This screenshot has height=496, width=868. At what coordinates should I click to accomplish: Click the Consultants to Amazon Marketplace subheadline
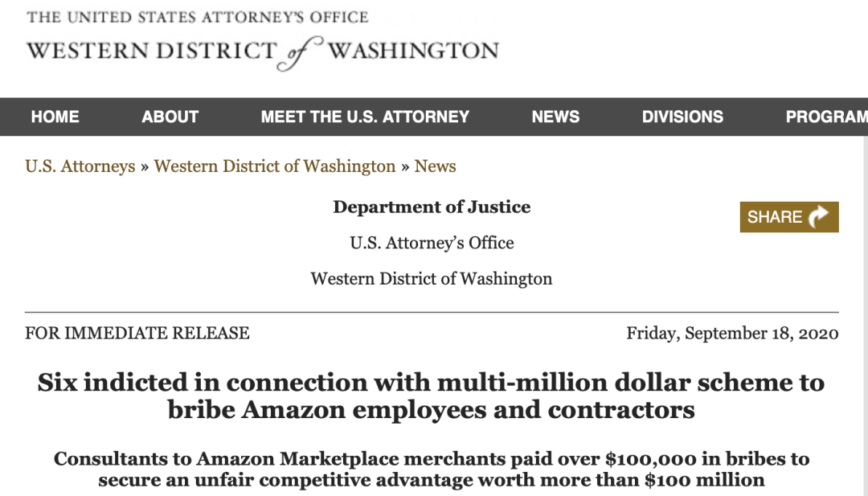click(x=432, y=469)
